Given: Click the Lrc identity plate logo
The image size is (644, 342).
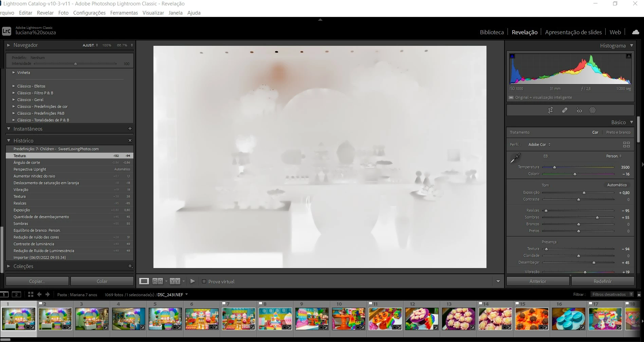Looking at the screenshot, I should pos(6,31).
